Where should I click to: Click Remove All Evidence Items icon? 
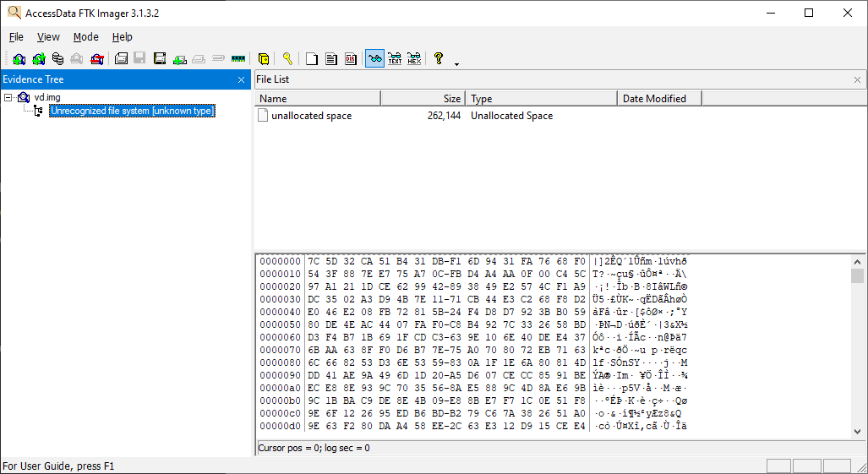[97, 58]
